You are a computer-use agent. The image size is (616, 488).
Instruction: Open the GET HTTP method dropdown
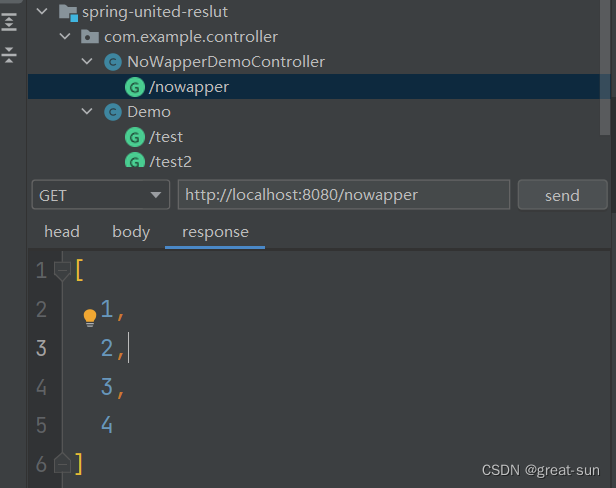click(101, 195)
